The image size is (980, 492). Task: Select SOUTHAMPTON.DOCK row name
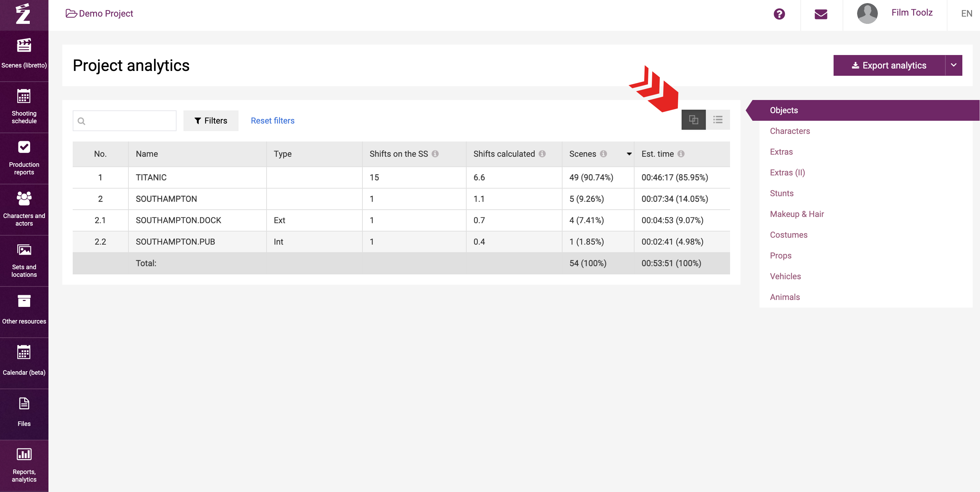click(x=178, y=220)
